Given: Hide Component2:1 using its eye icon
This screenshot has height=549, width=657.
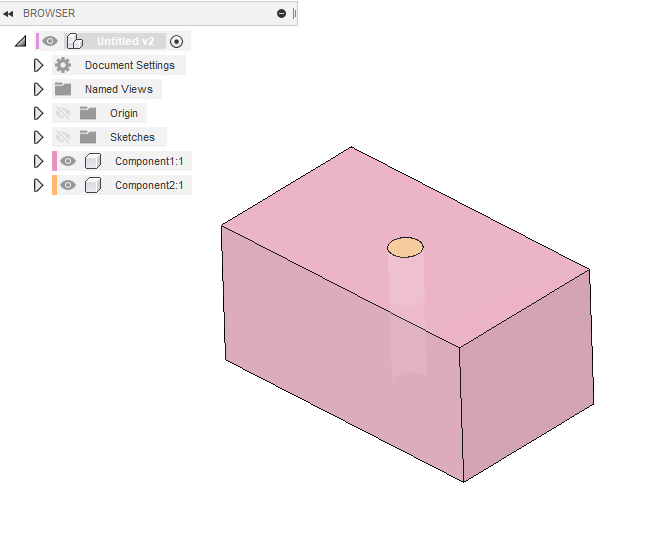Looking at the screenshot, I should (x=68, y=185).
